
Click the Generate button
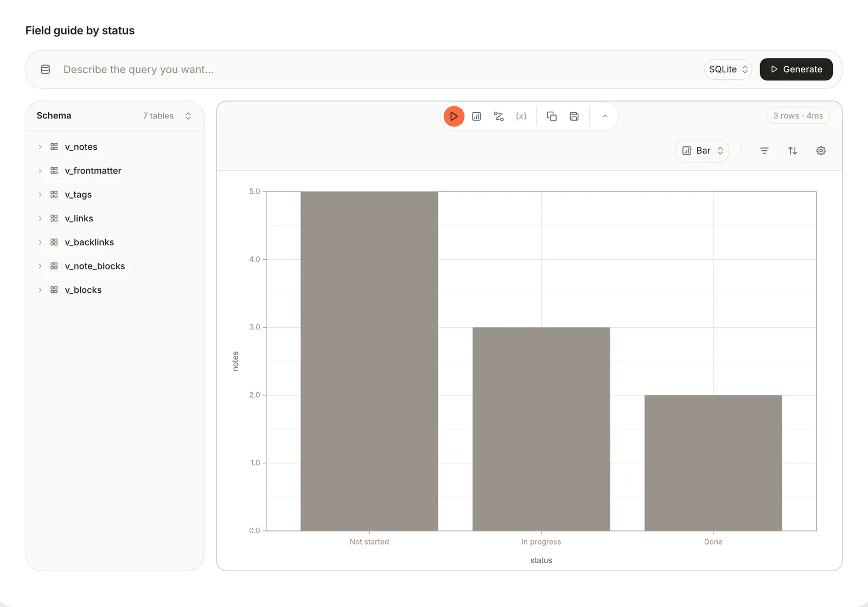[x=796, y=69]
